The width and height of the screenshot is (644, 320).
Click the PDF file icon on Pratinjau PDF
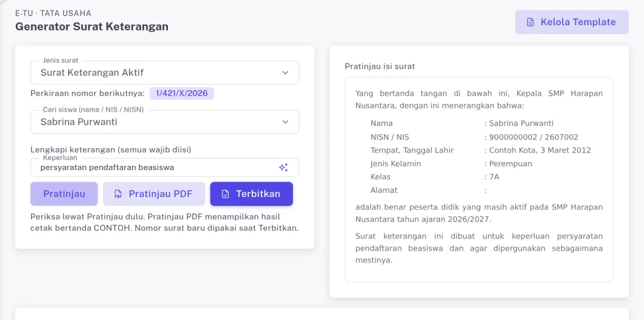tap(118, 194)
